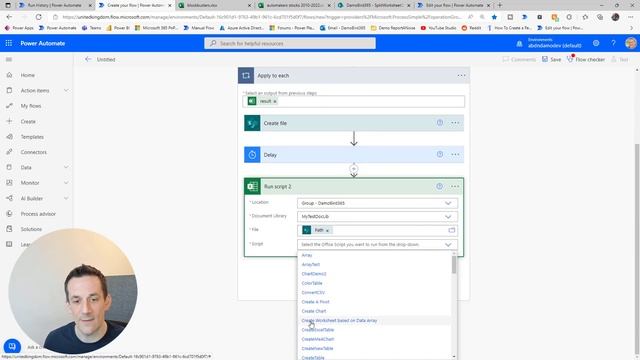Screen dimensions: 640x360
Task: Open the YouTube Studio bookmark
Action: (438, 28)
